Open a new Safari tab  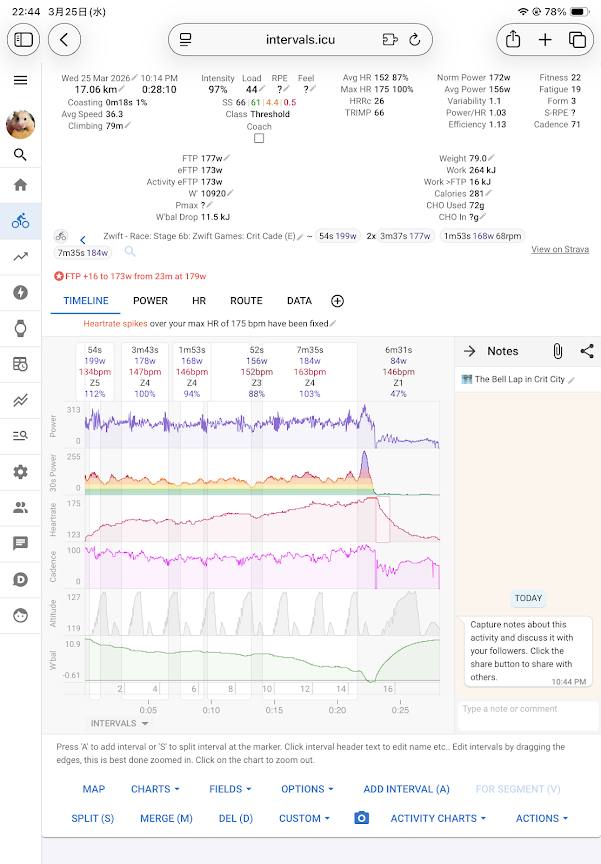click(545, 40)
